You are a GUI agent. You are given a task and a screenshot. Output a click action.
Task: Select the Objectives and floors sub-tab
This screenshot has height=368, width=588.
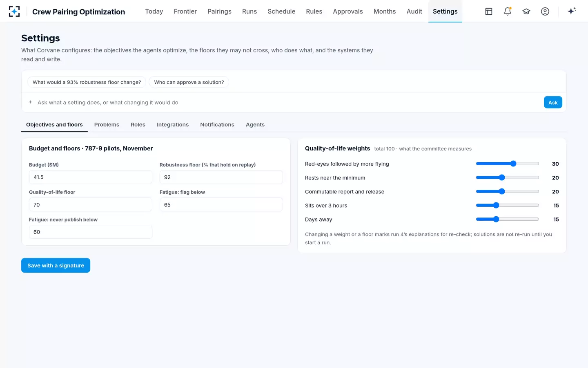coord(54,125)
